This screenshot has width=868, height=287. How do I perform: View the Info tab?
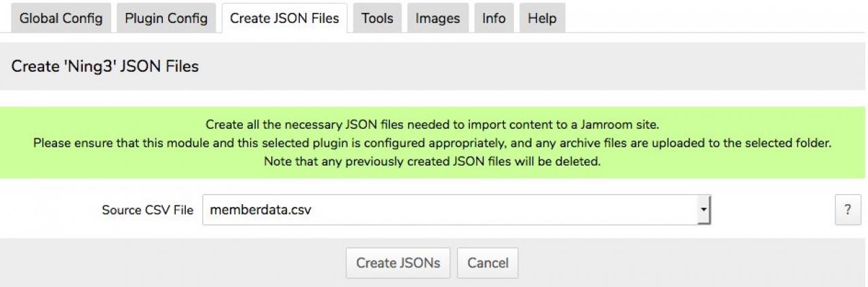[494, 18]
